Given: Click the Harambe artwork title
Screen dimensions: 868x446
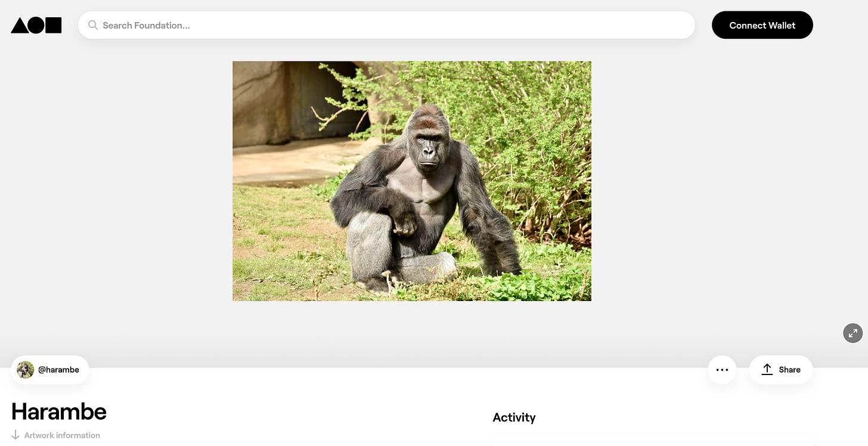Looking at the screenshot, I should (x=59, y=411).
